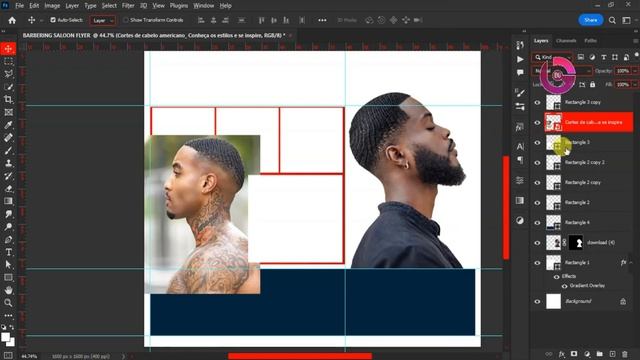Select the BARBERING SALOON FLYER document tab
This screenshot has width=640, height=360.
pos(154,36)
